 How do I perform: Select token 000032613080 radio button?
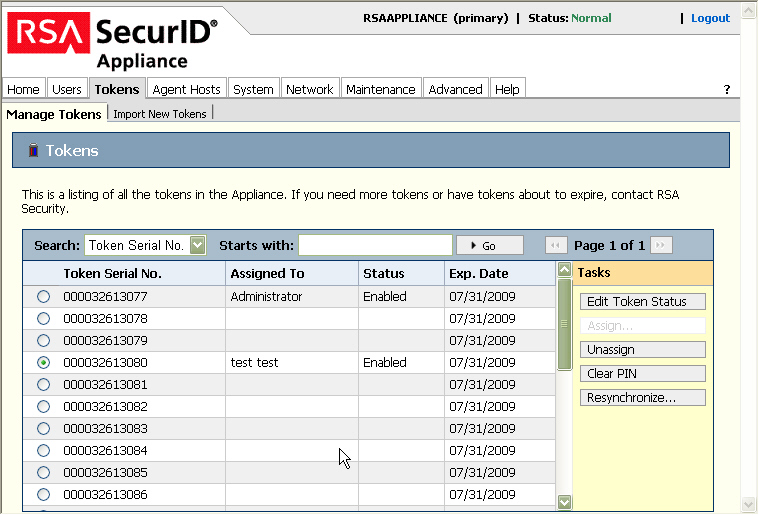(x=44, y=363)
